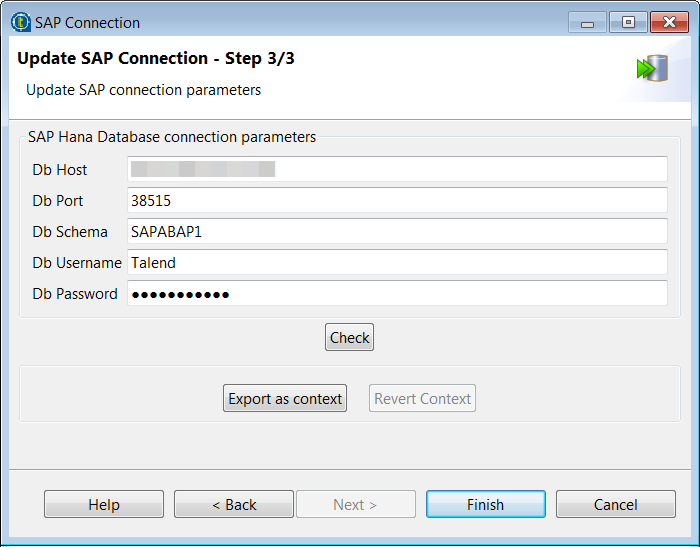Click the Db Username field containing Talend
Viewport: 700px width, 547px height.
tap(397, 263)
